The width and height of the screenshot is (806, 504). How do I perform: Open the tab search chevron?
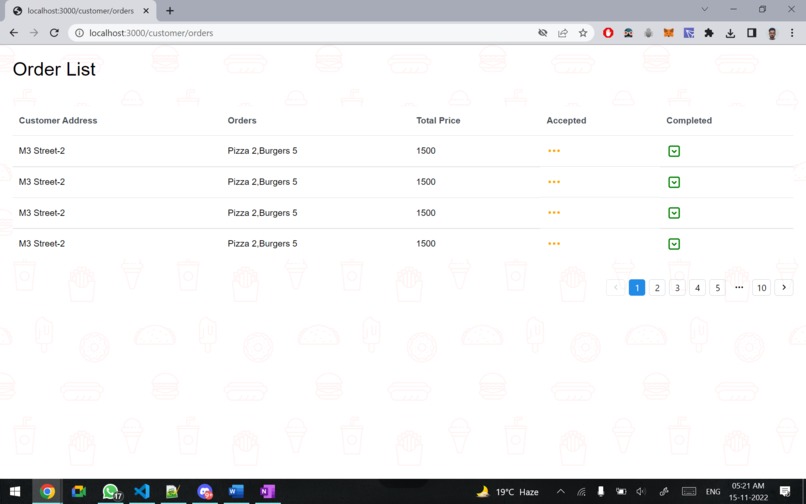point(705,9)
